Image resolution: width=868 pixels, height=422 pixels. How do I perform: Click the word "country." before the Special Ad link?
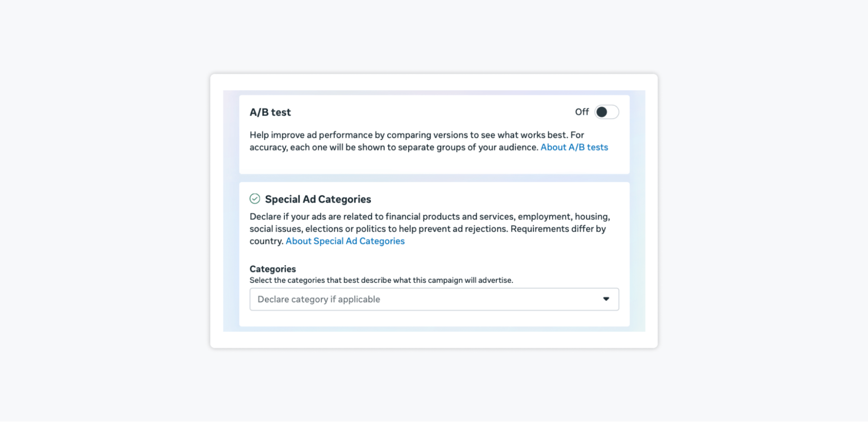point(266,241)
